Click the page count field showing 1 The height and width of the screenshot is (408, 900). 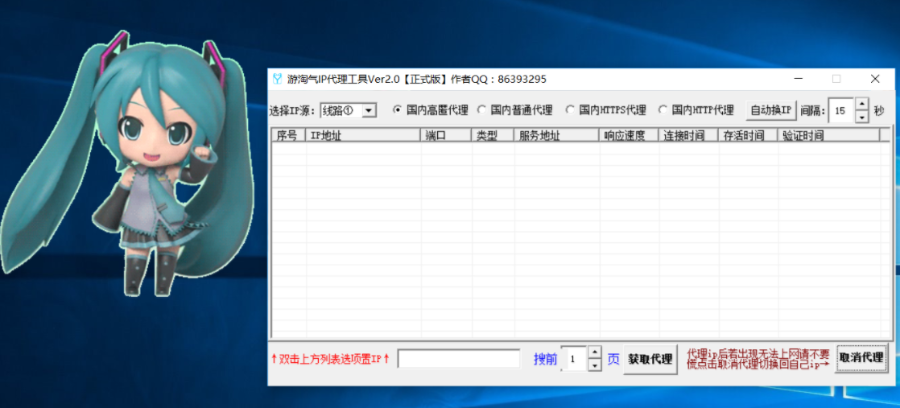tap(575, 359)
